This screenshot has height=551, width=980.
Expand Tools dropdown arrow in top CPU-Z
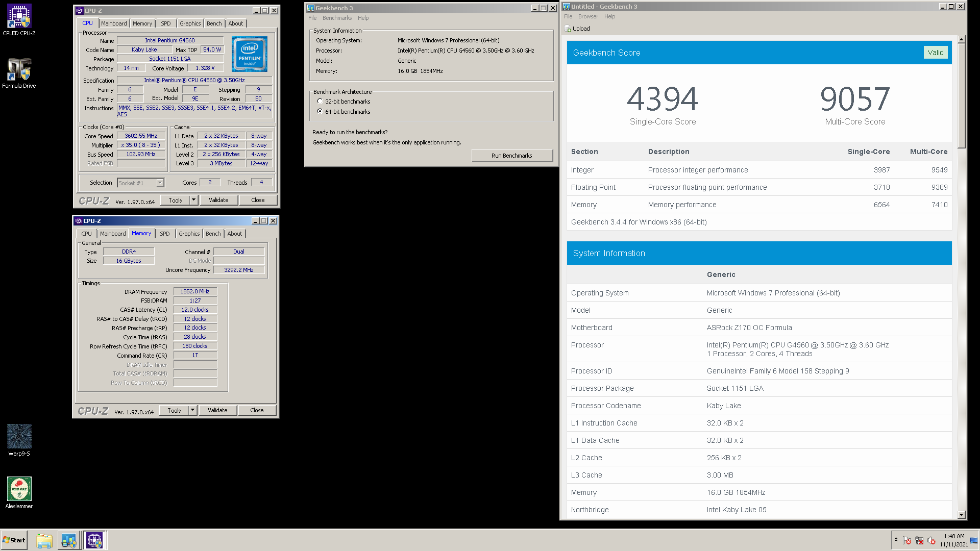pos(194,200)
